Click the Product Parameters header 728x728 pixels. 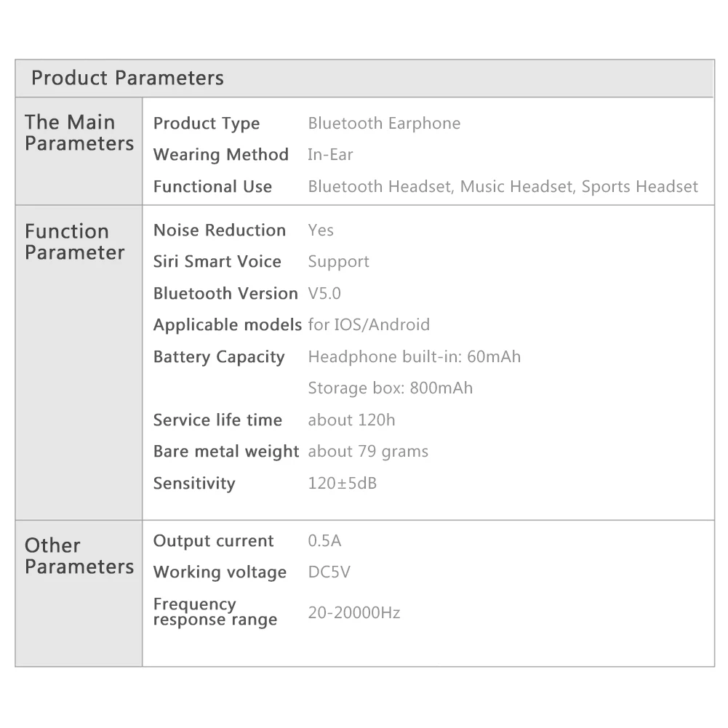coord(127,78)
